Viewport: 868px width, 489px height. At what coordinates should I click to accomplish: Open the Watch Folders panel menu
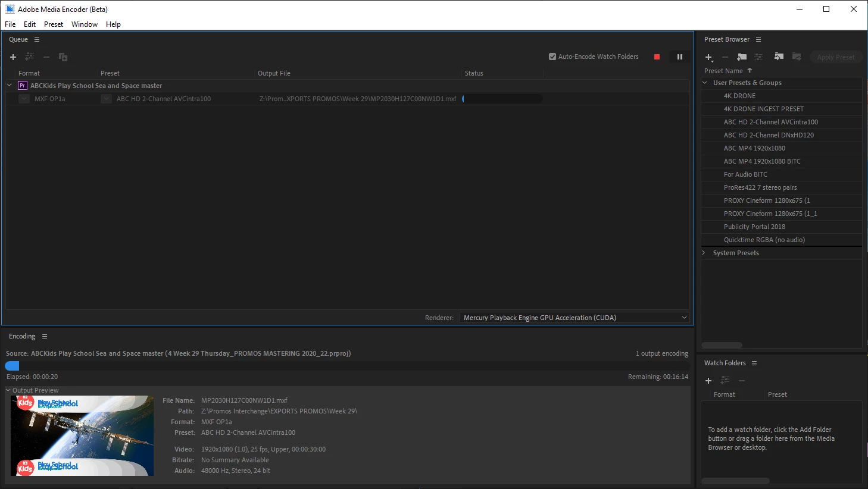[x=754, y=363]
